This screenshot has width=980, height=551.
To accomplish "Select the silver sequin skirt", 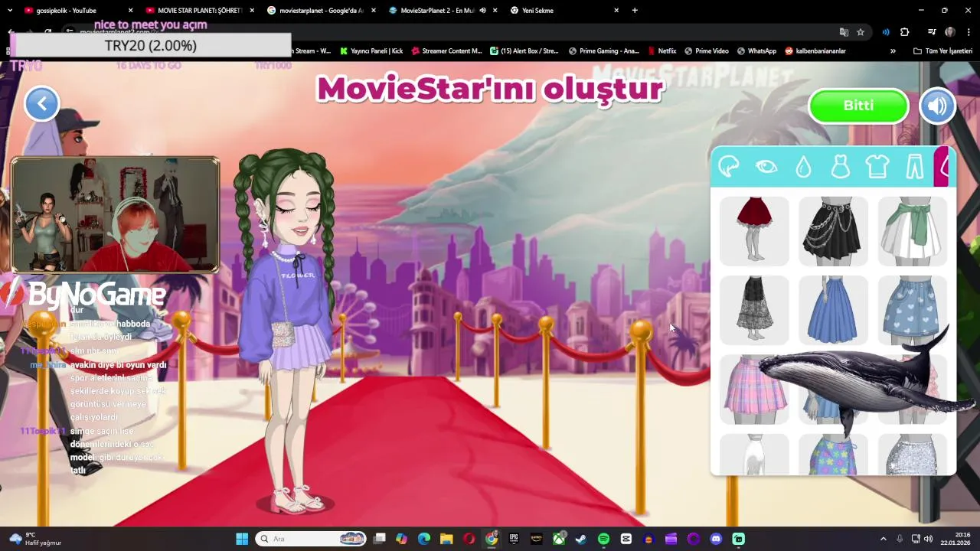I will click(x=912, y=455).
